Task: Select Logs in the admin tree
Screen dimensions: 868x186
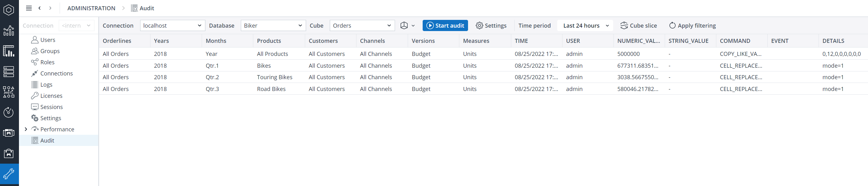Action: pyautogui.click(x=46, y=84)
